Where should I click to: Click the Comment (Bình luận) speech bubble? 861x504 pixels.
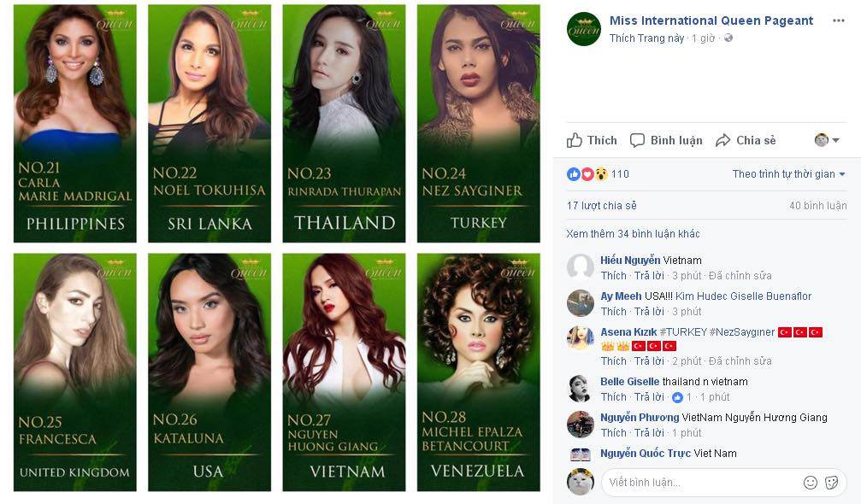point(637,140)
